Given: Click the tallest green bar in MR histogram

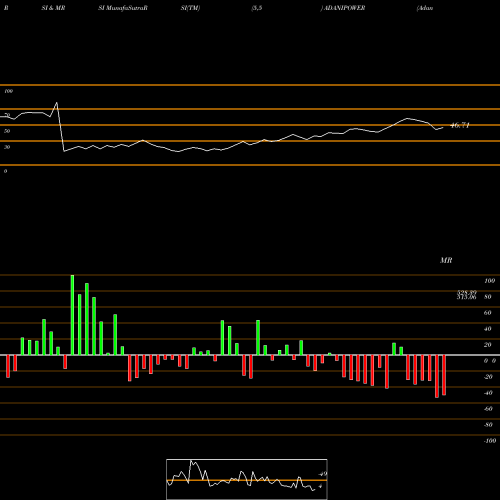Looking at the screenshot, I should pos(72,315).
